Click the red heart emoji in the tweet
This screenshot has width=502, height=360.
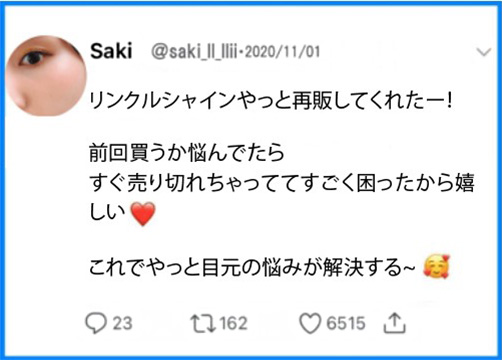click(143, 214)
